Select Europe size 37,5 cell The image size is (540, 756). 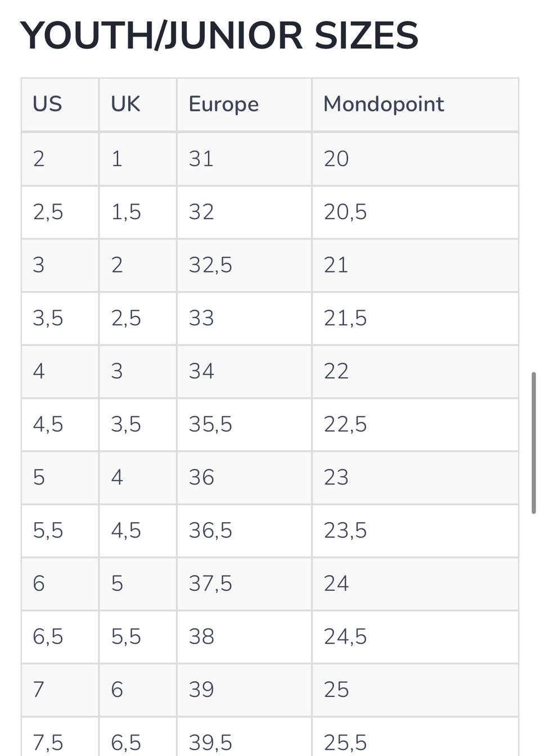tap(210, 584)
